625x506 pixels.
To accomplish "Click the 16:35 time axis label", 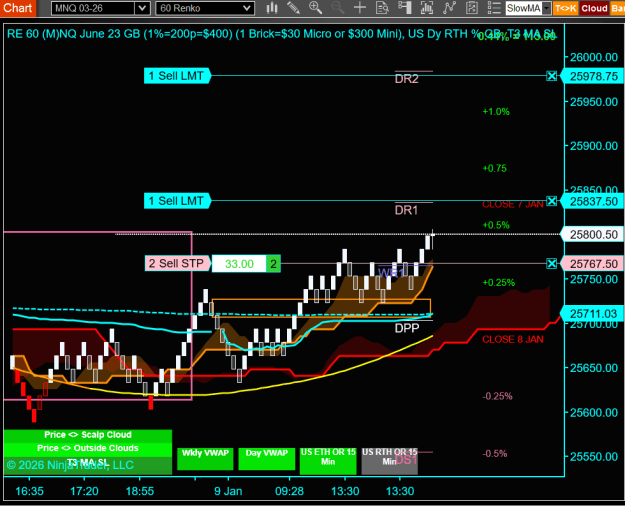I will [x=29, y=491].
